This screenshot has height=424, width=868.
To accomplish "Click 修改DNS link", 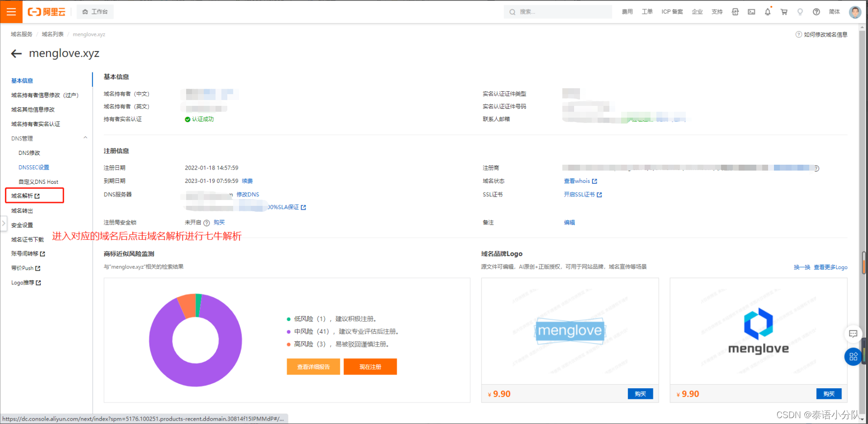I will coord(248,195).
